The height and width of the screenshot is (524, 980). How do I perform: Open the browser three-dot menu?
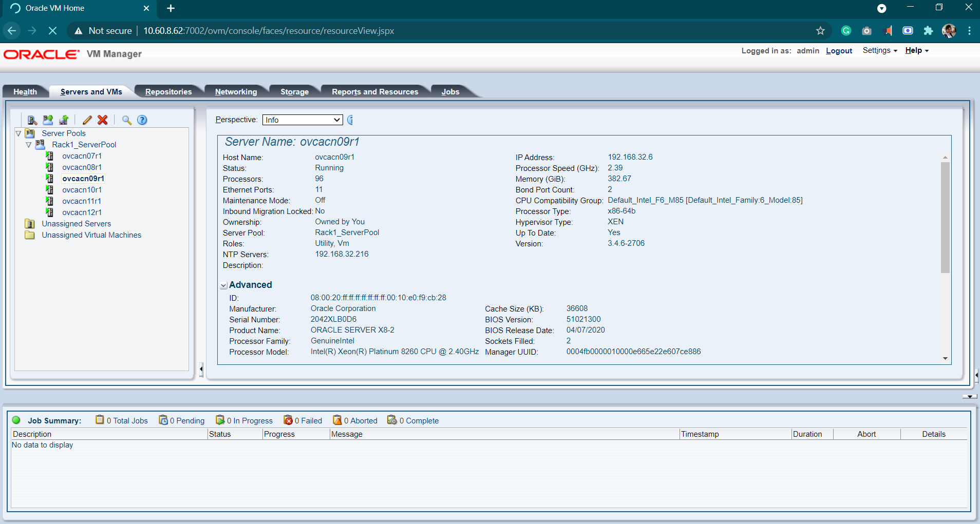(969, 31)
